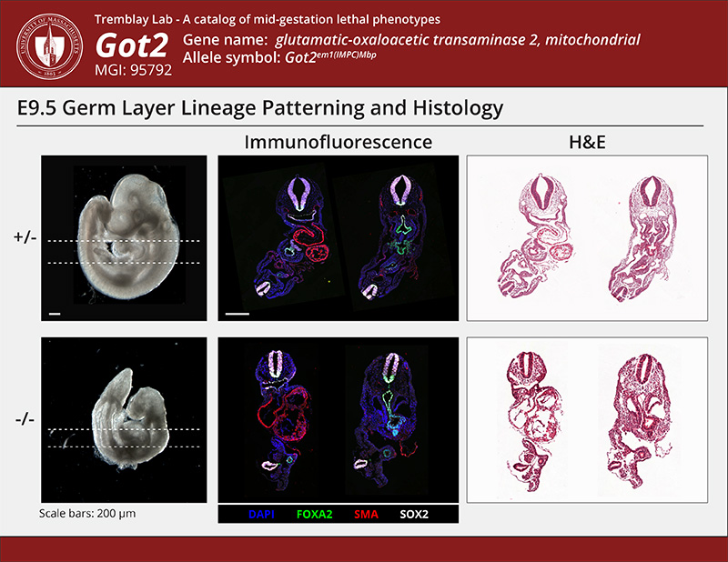Open the -/- H&E histology panel
This screenshot has width=728, height=562.
click(585, 420)
